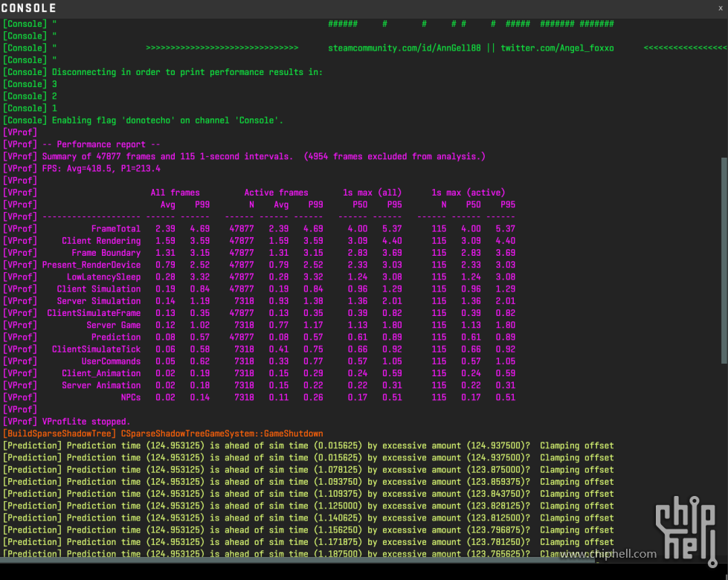
Task: Click the Prediction row label in the VProf table
Action: [x=115, y=338]
